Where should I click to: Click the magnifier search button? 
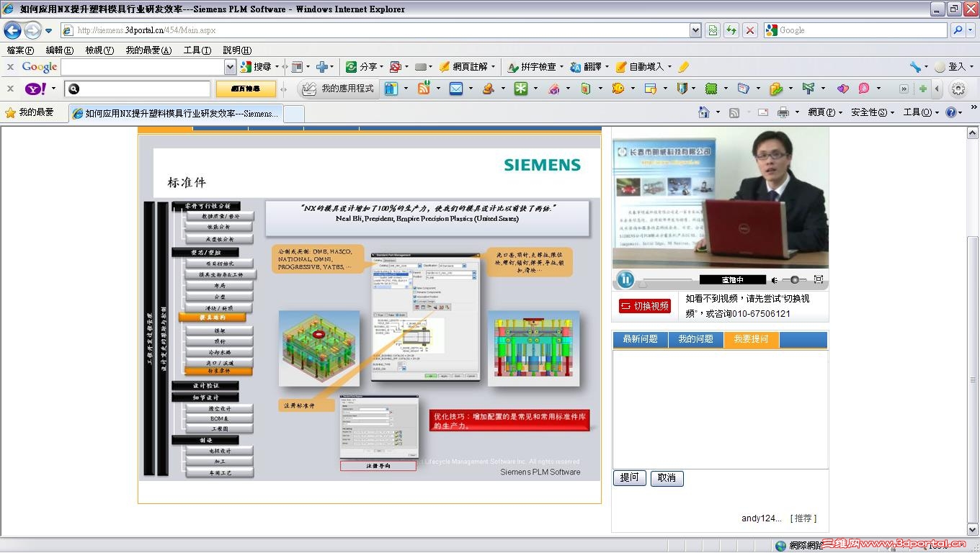click(x=958, y=30)
